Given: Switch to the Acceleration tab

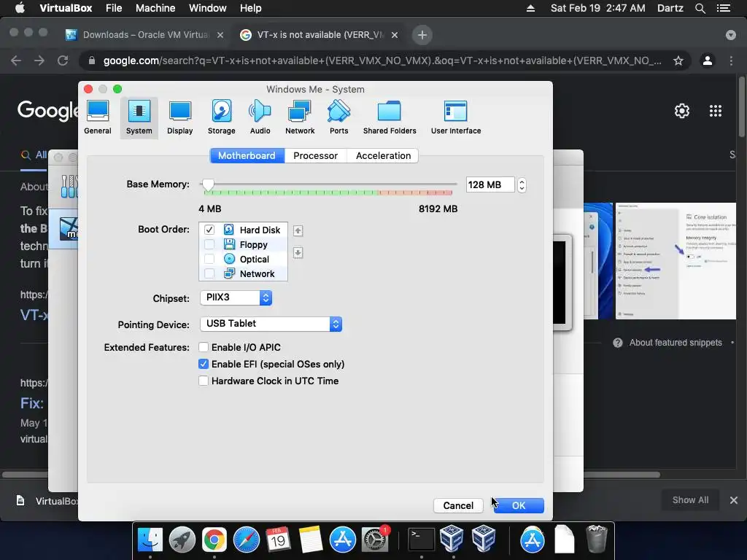Looking at the screenshot, I should tap(383, 156).
